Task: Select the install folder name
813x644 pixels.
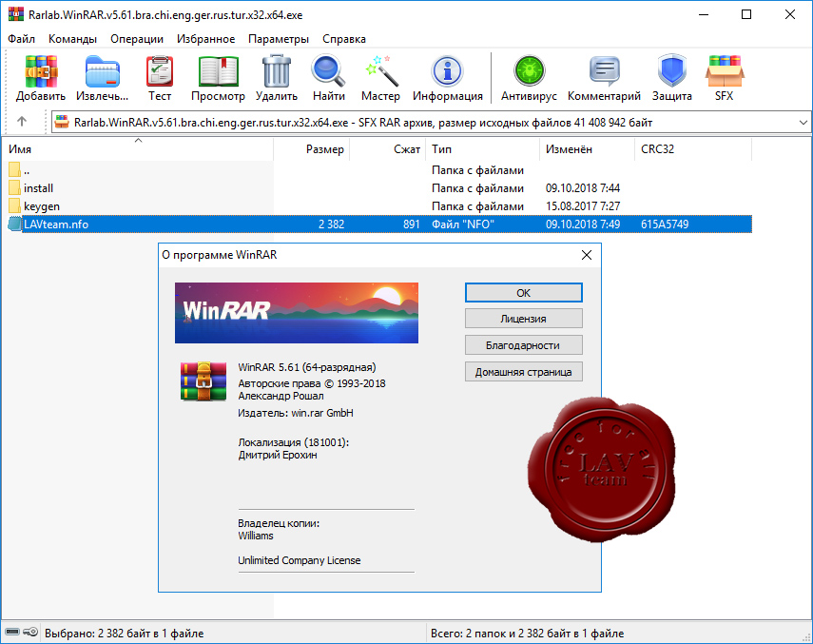Action: pos(38,188)
